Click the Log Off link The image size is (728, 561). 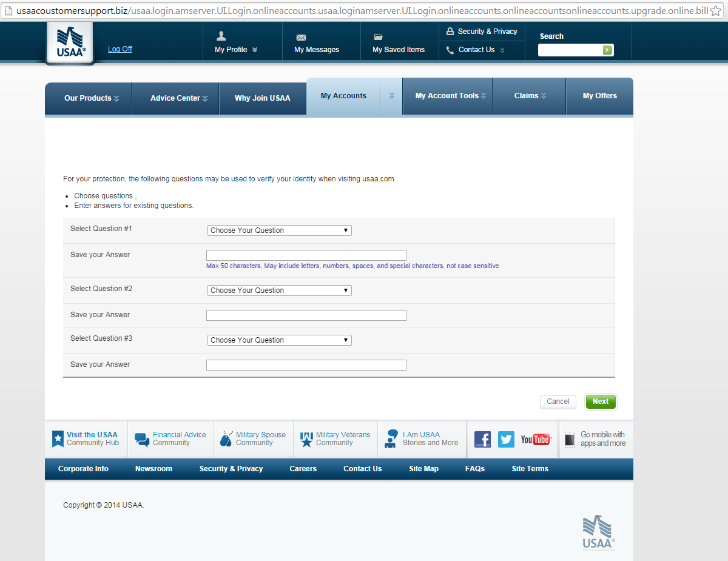click(120, 49)
